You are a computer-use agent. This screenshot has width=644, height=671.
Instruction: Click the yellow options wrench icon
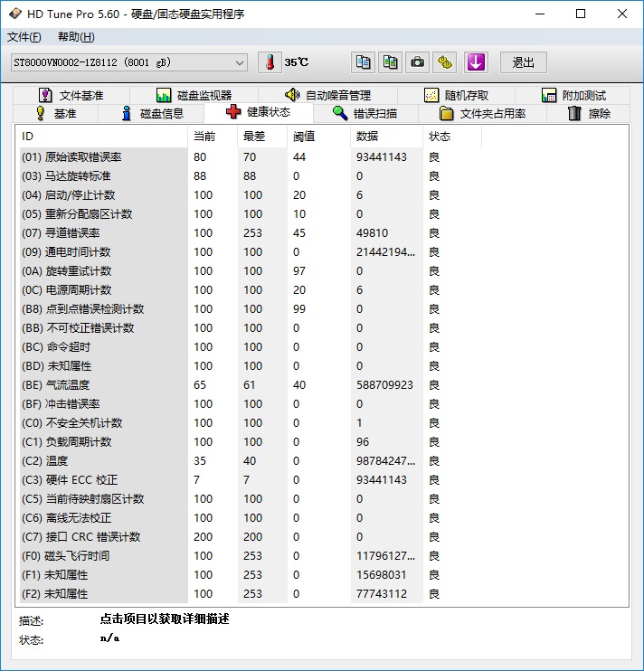click(x=445, y=62)
